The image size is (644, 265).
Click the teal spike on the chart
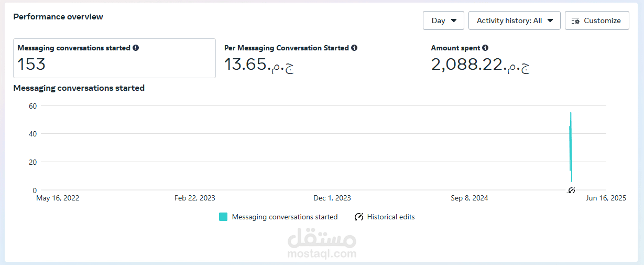pos(571,142)
